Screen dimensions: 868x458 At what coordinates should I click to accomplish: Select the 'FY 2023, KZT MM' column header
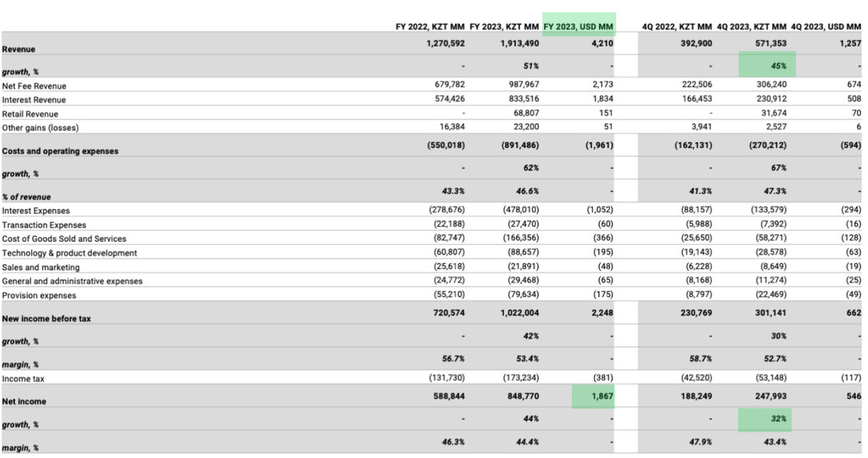505,26
